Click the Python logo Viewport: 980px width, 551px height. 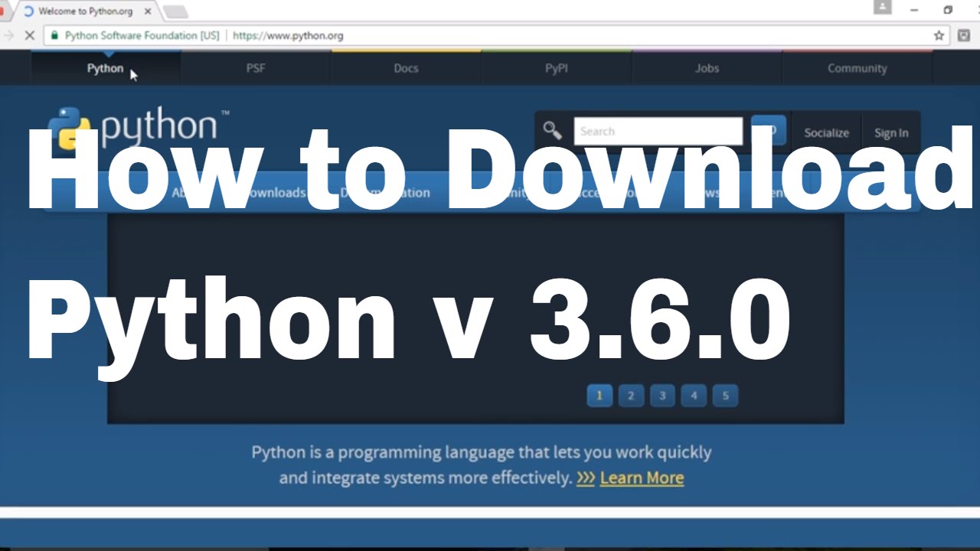(x=139, y=128)
